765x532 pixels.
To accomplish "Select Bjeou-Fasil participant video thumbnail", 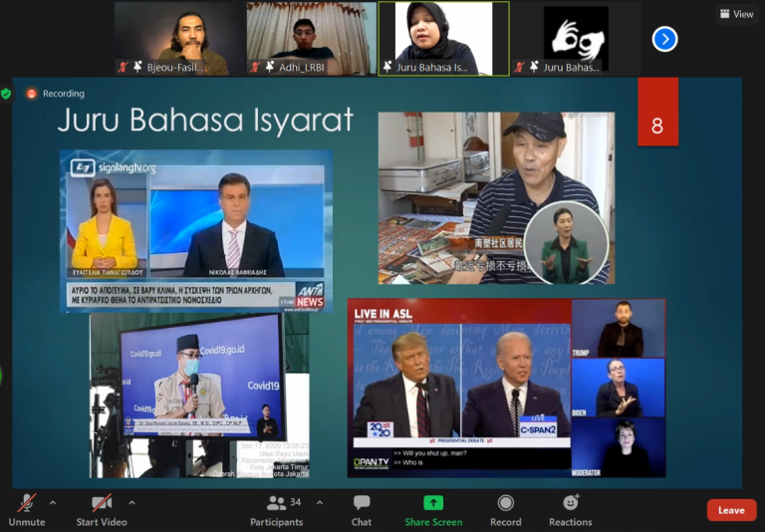I will pos(180,39).
